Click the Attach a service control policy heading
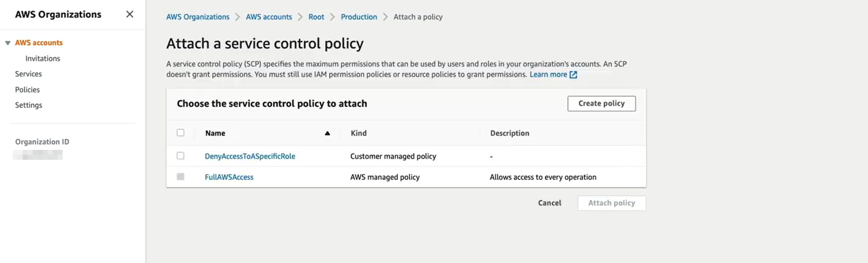 (265, 43)
